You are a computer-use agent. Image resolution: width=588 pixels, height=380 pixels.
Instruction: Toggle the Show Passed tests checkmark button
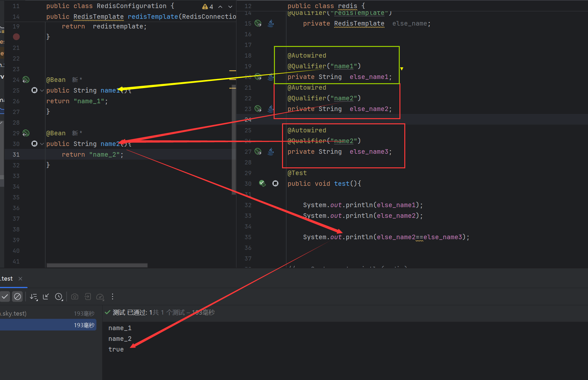5,296
